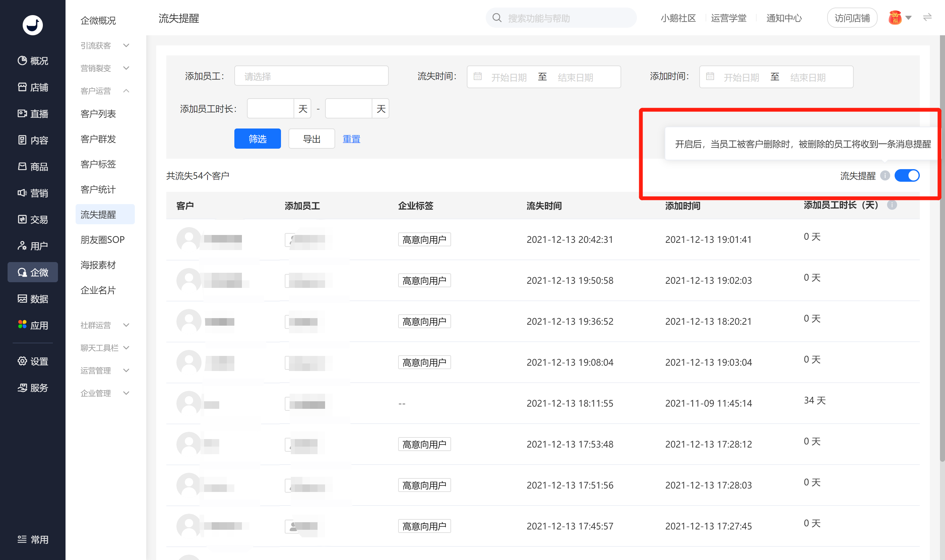Open 直播 in the main sidebar
This screenshot has width=945, height=560.
coord(33,114)
